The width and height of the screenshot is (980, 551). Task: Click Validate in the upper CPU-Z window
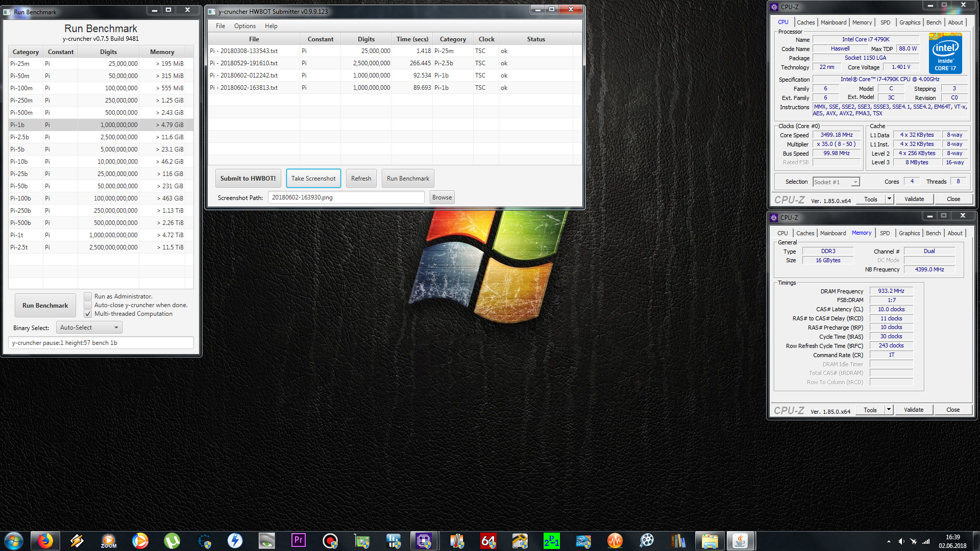tap(914, 199)
